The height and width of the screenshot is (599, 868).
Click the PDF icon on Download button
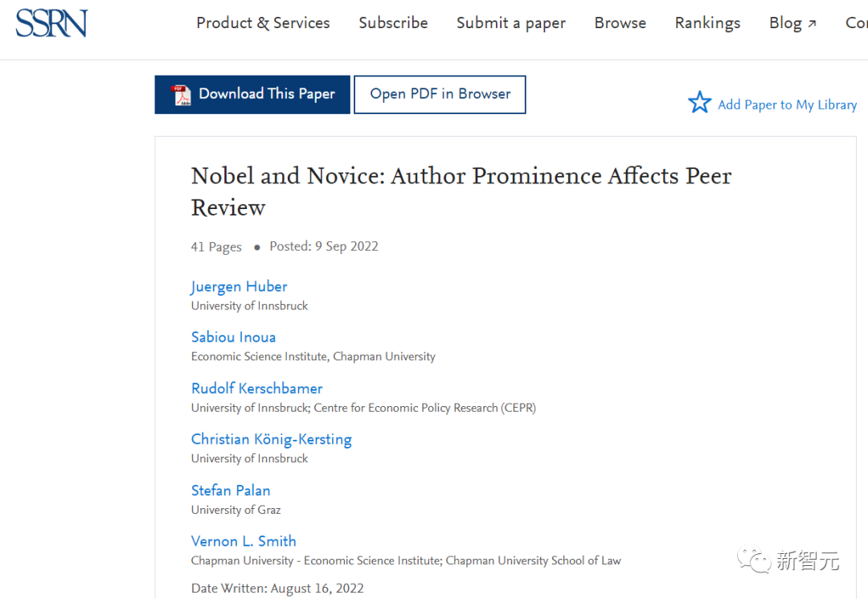coord(181,95)
